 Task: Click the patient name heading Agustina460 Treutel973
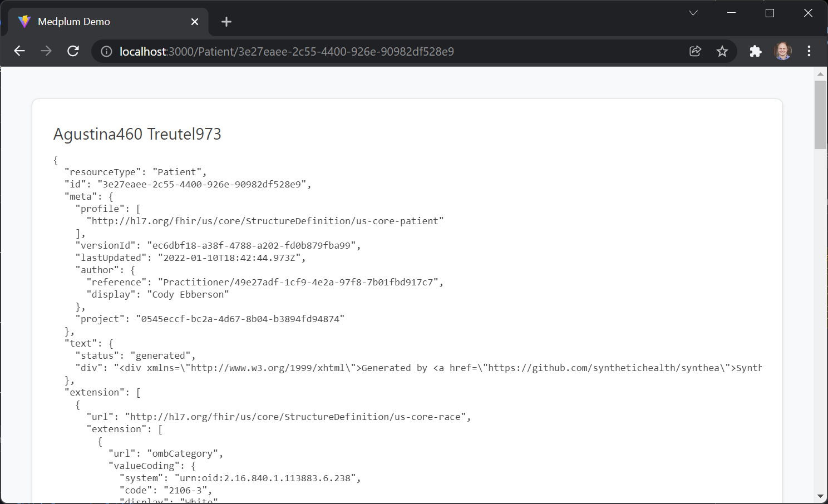[137, 134]
